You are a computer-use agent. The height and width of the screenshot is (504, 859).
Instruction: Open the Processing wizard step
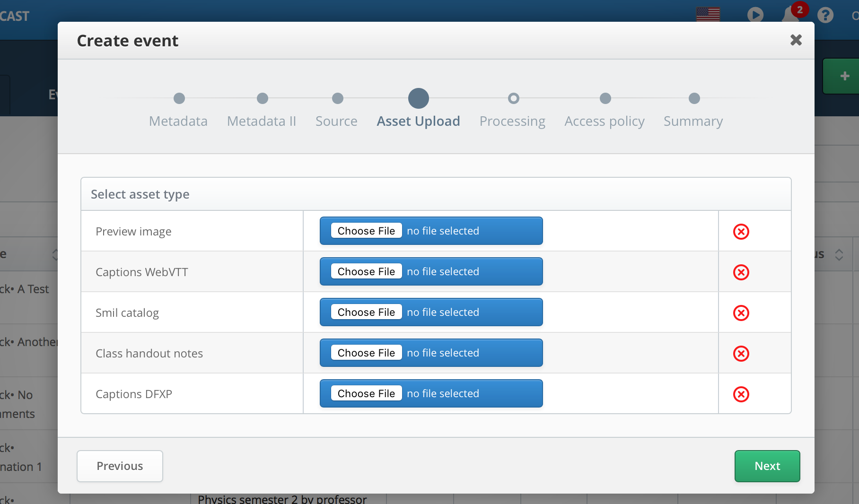pos(513,98)
